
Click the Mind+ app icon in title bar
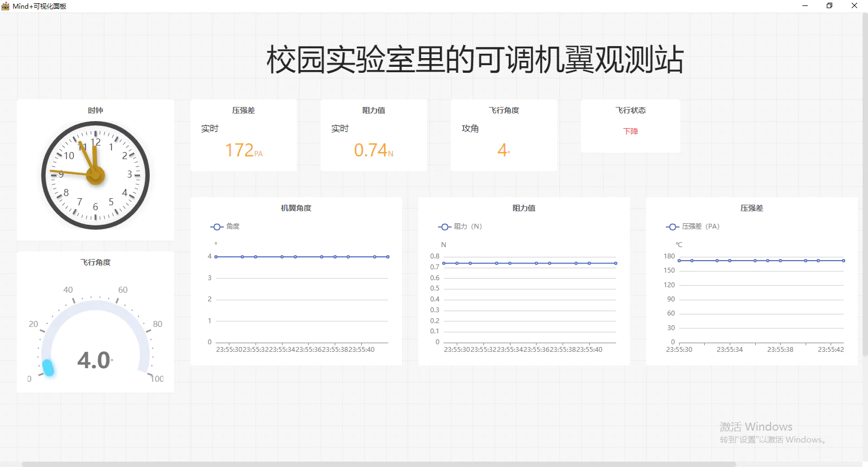[5, 6]
